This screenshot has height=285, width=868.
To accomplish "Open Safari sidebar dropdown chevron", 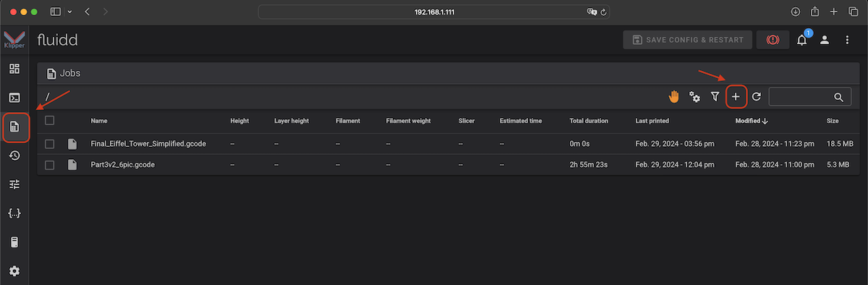I will click(69, 12).
